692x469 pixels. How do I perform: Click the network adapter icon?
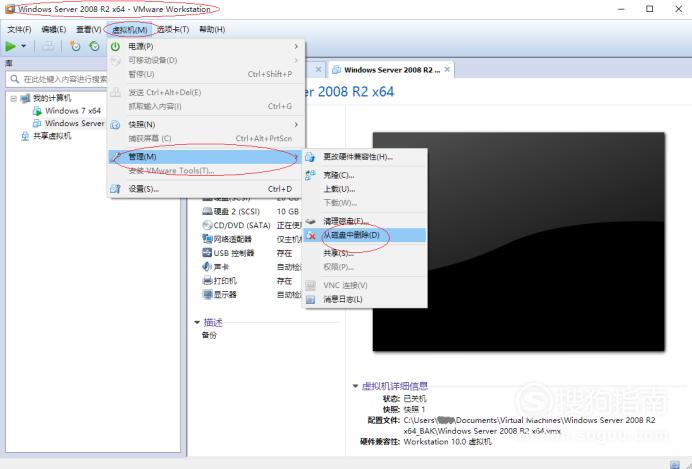pyautogui.click(x=207, y=239)
